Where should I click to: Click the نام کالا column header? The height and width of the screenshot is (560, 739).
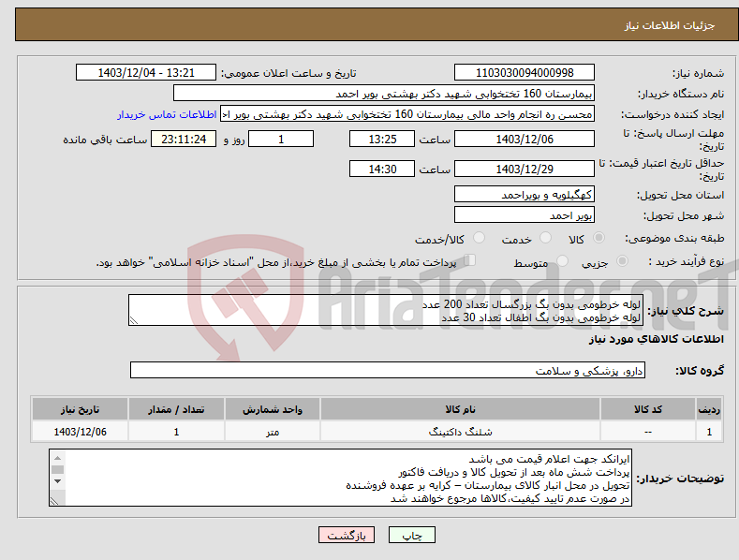click(460, 409)
